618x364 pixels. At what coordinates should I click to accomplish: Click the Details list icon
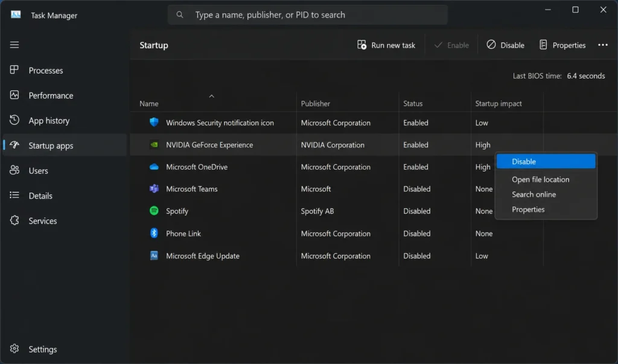14,195
